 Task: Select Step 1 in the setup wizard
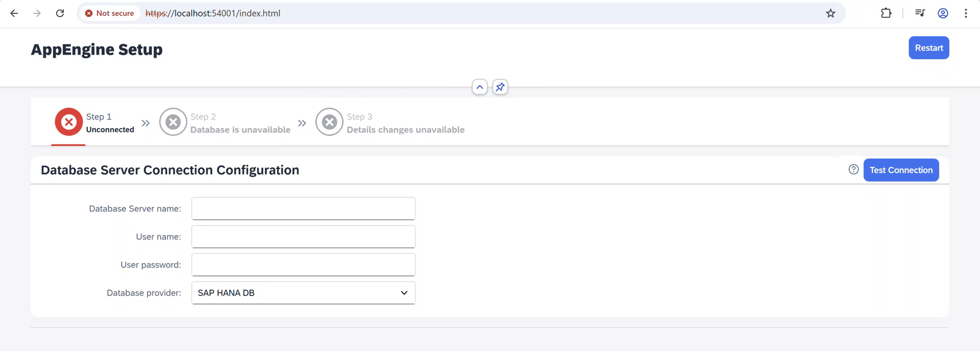tap(109, 123)
